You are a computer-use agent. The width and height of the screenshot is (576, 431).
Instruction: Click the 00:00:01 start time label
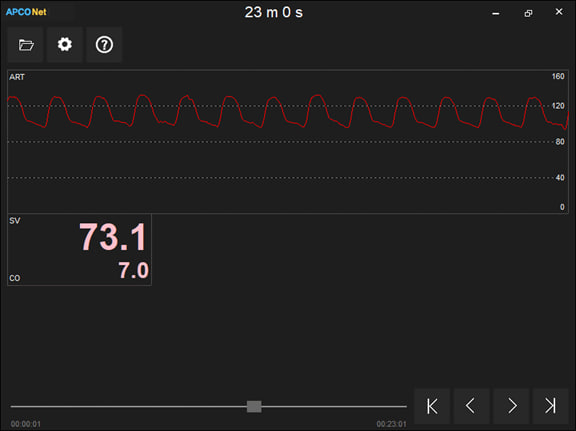[x=26, y=424]
